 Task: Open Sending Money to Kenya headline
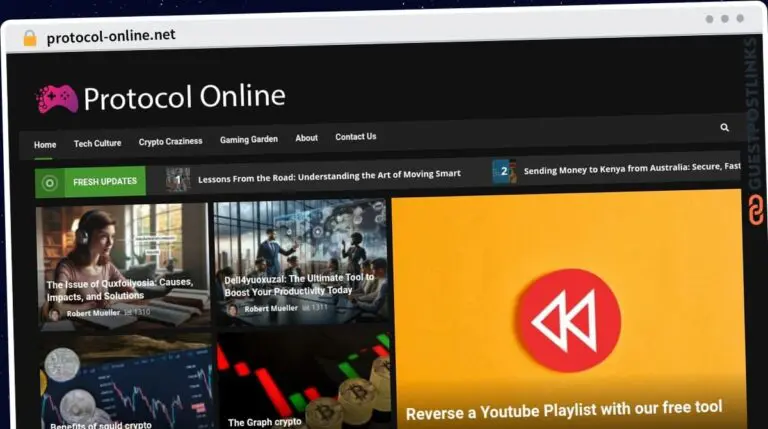click(631, 170)
